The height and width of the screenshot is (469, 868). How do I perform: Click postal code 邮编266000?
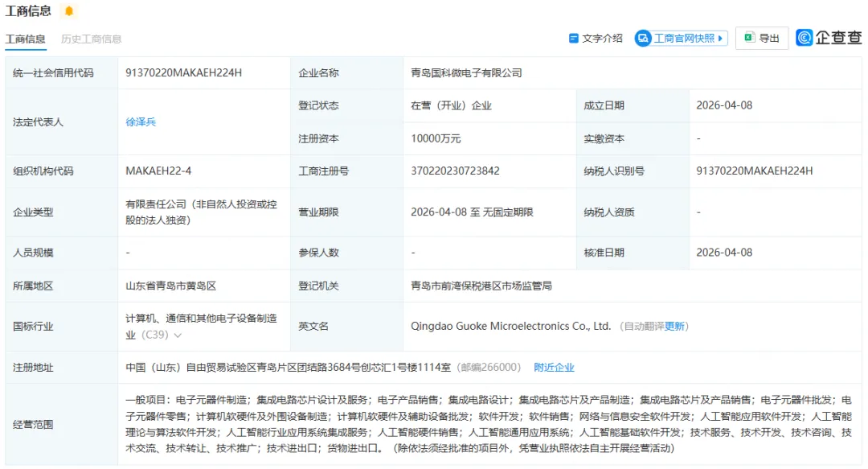489,368
